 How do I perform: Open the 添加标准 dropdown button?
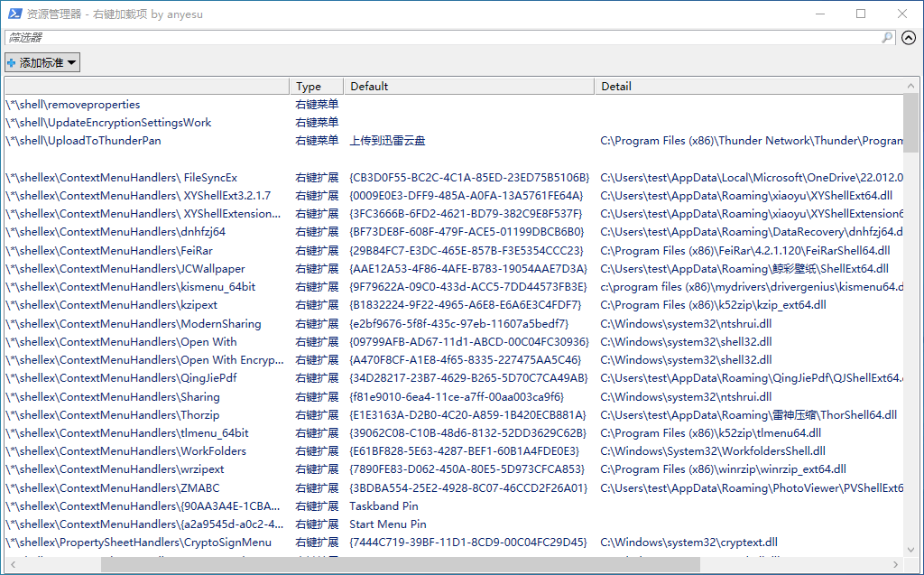(x=42, y=62)
